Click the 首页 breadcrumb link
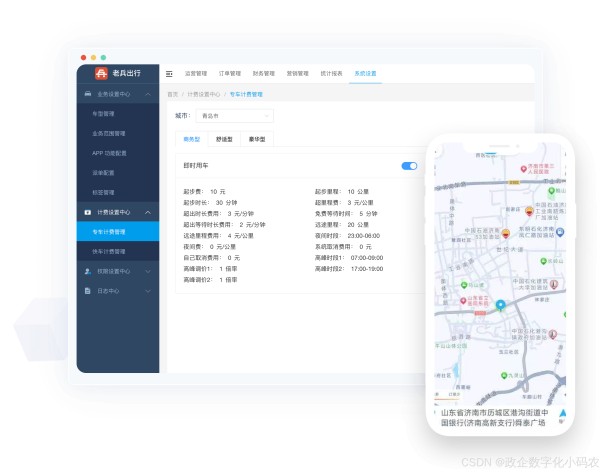 (x=173, y=94)
